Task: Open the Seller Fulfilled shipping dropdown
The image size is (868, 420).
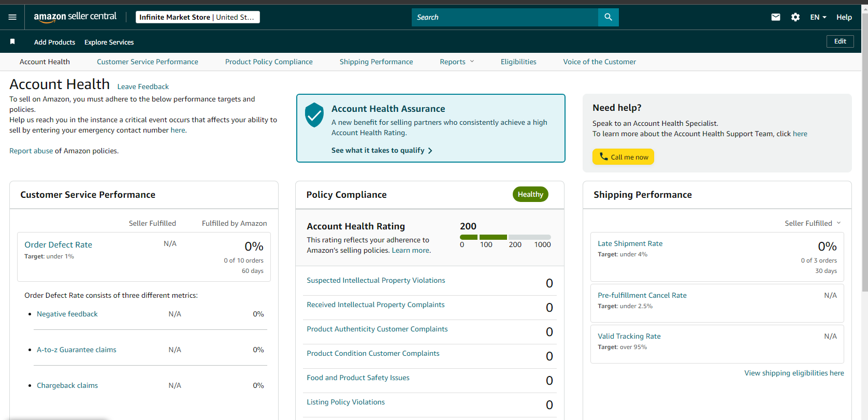Action: coord(813,223)
